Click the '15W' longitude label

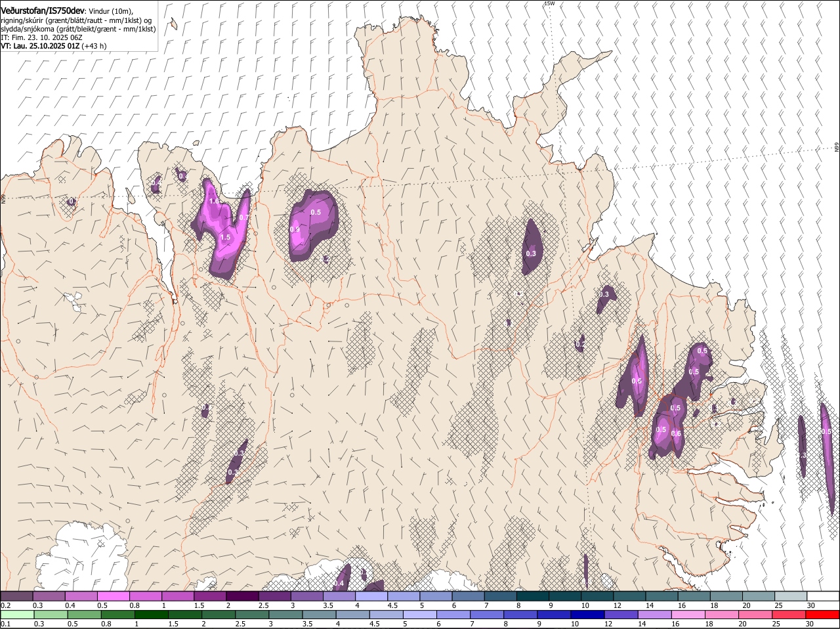[549, 4]
